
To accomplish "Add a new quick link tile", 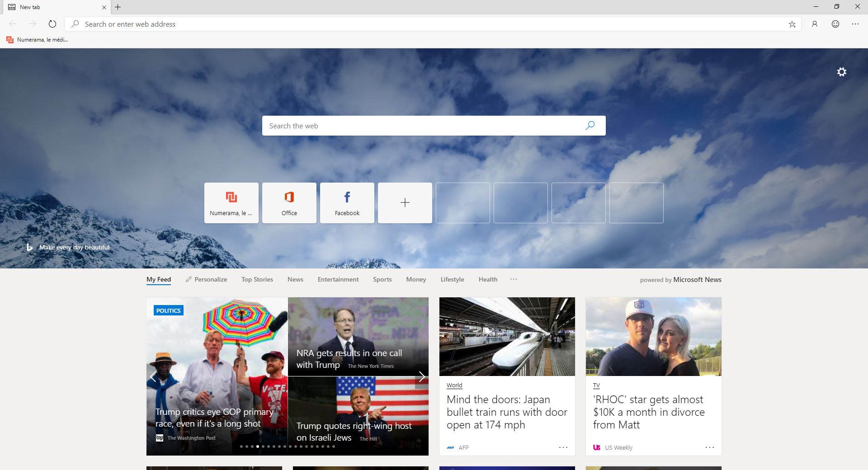I will point(405,202).
